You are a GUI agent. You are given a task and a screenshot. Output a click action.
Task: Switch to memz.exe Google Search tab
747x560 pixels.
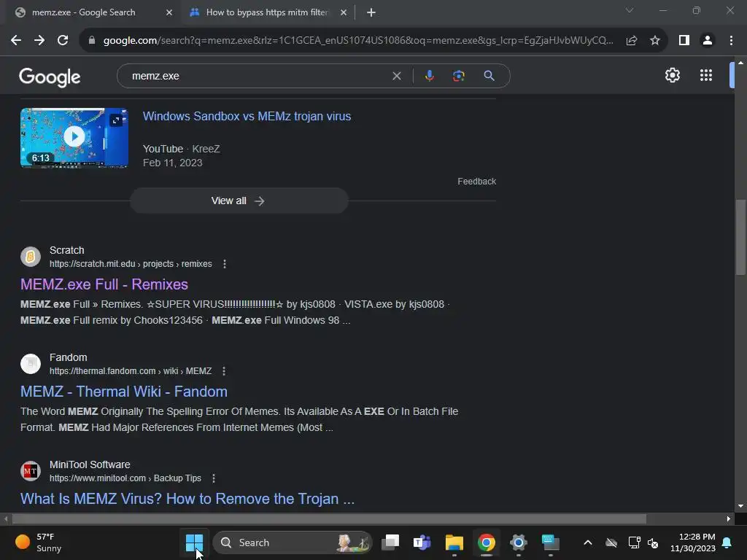pos(83,12)
